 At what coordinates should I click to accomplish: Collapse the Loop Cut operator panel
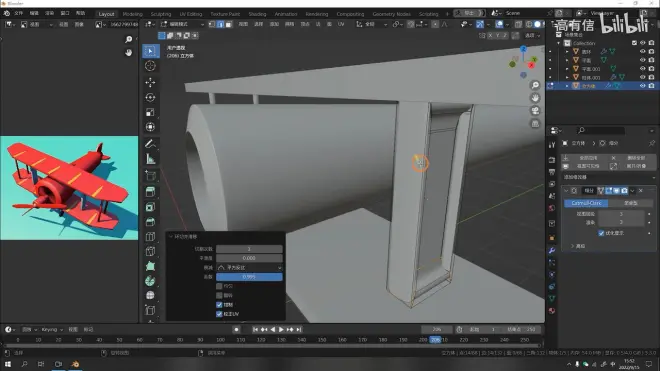pyautogui.click(x=170, y=237)
